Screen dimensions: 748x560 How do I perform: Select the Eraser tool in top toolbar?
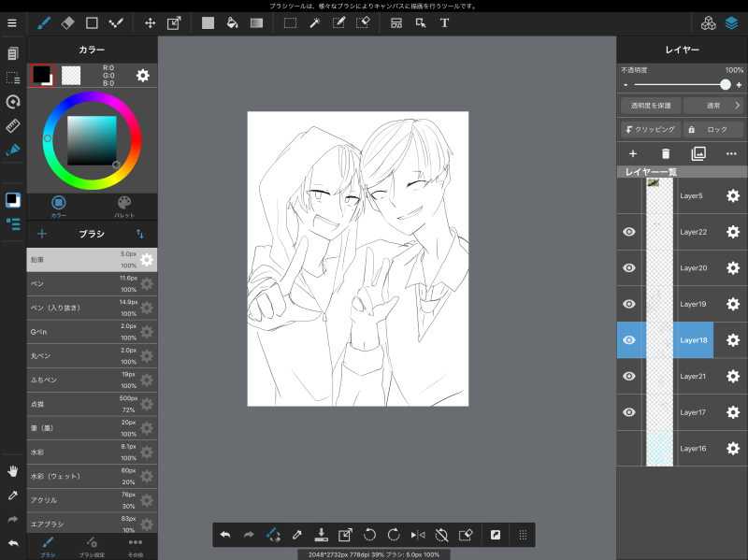(x=67, y=22)
